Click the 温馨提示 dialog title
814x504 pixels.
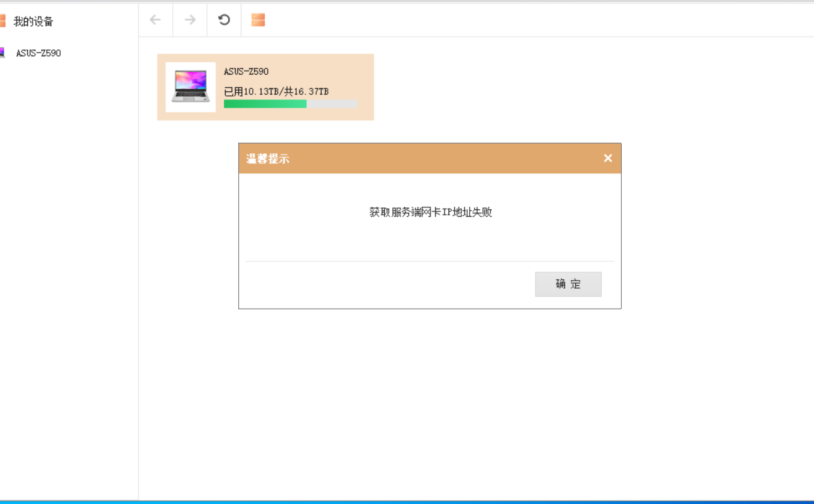268,159
